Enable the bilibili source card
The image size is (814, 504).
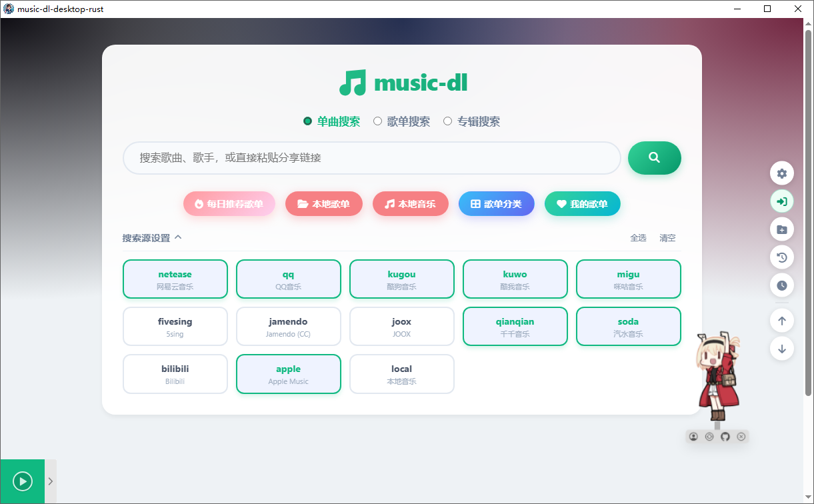click(175, 374)
